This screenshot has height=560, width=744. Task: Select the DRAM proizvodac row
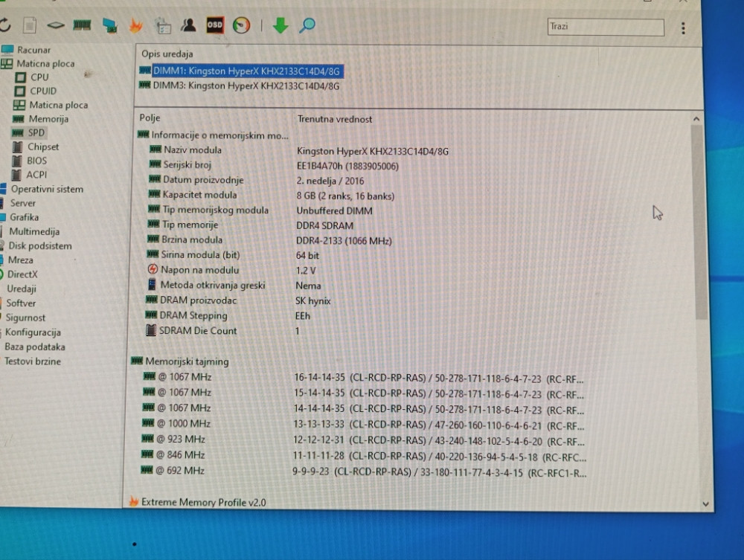tap(238, 300)
